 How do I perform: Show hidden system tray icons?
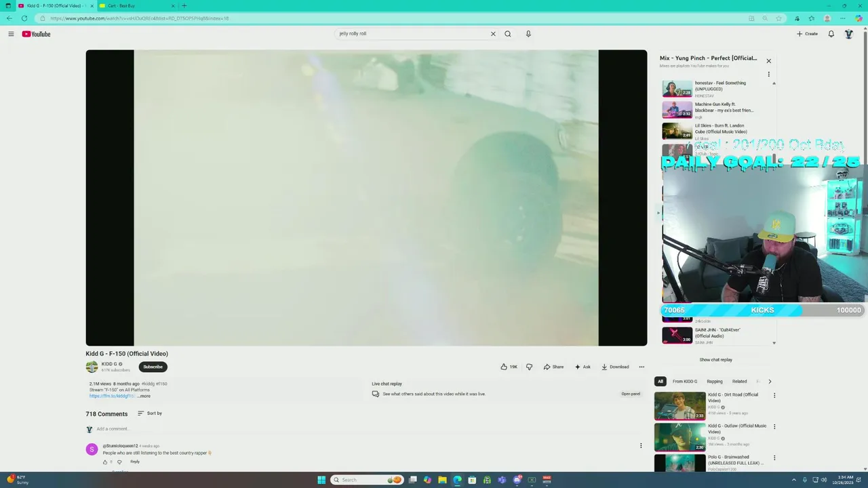795,480
